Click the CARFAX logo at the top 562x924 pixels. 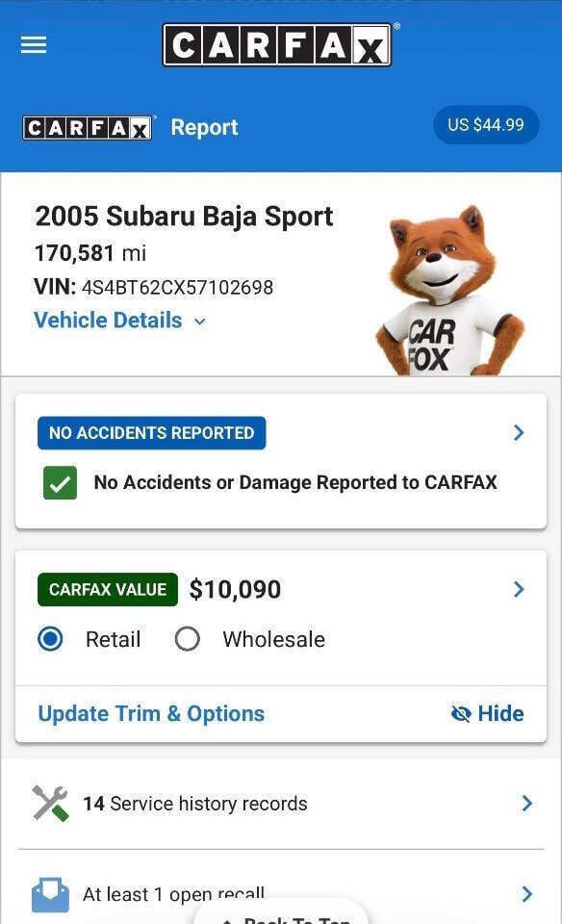[277, 44]
